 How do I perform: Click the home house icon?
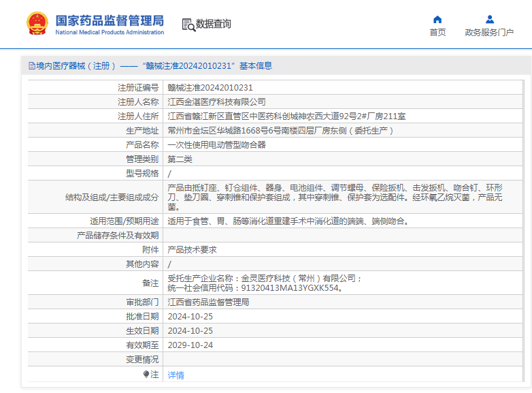(437, 19)
